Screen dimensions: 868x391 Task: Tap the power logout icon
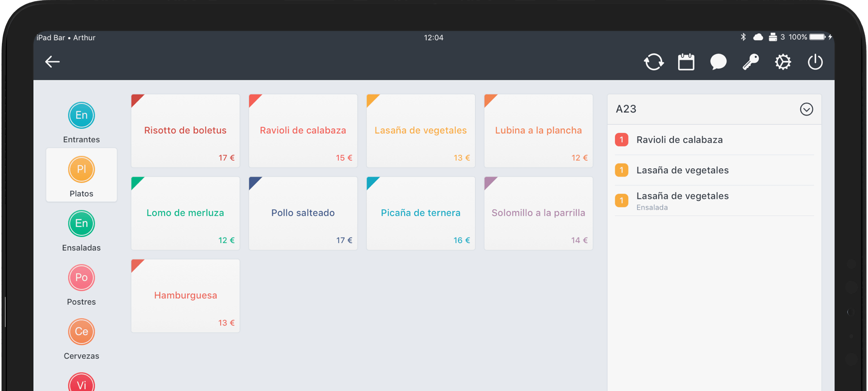(x=815, y=62)
